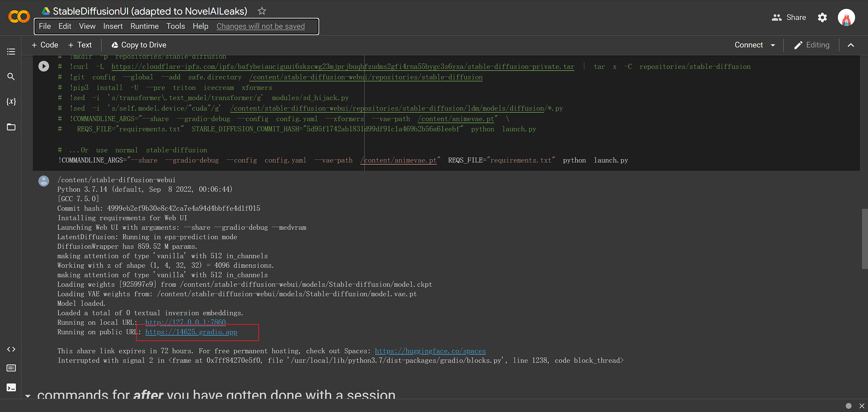
Task: Open the Files folder icon in sidebar
Action: [x=11, y=127]
